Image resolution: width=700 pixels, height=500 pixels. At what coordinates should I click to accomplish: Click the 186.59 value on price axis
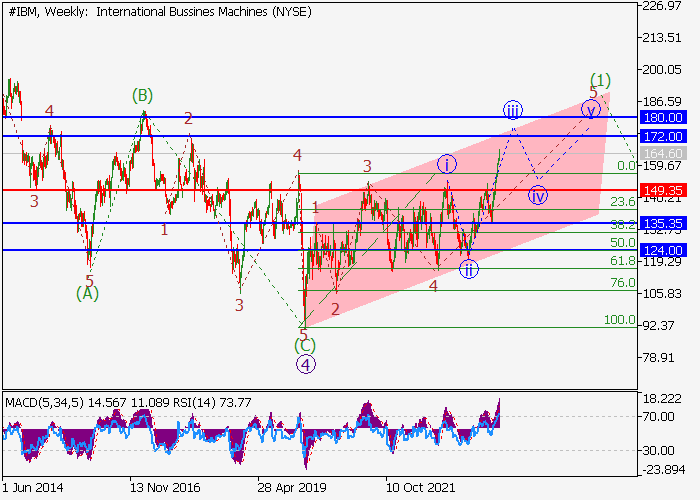662,102
